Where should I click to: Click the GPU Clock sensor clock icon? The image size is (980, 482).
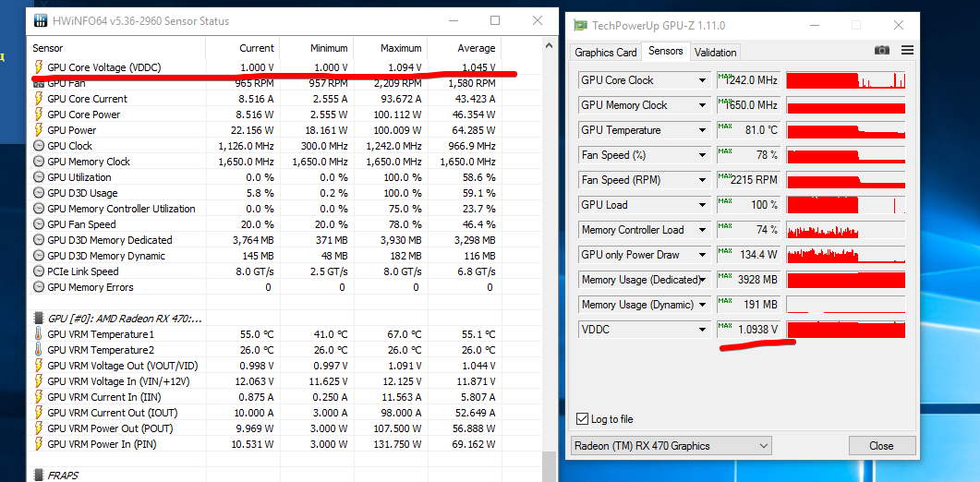(38, 146)
